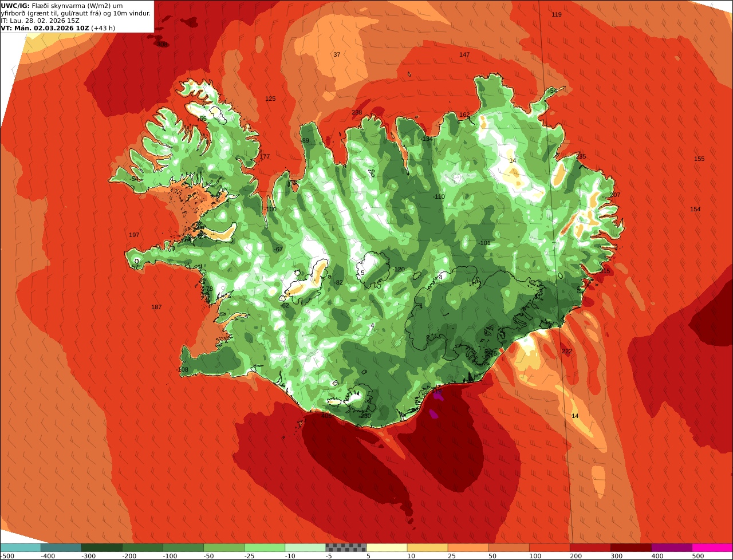The width and height of the screenshot is (733, 560).
Task: Select the map value 125
Action: click(270, 99)
